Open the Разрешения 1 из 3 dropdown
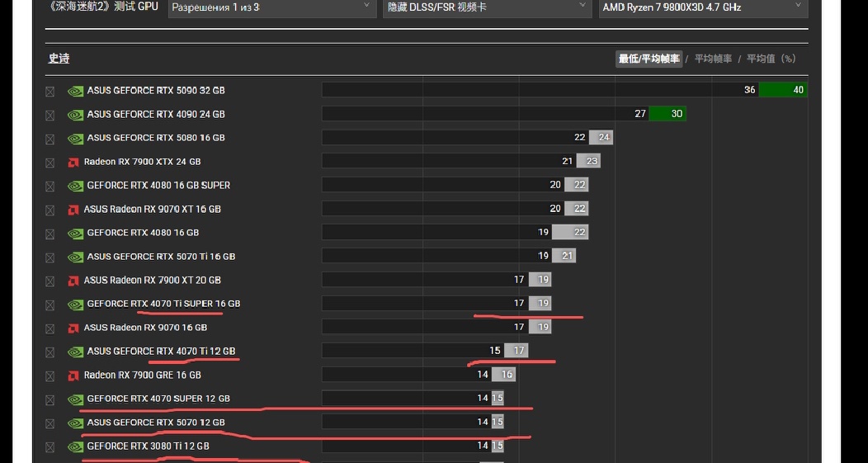Screen dimensions: 868x463 271,7
